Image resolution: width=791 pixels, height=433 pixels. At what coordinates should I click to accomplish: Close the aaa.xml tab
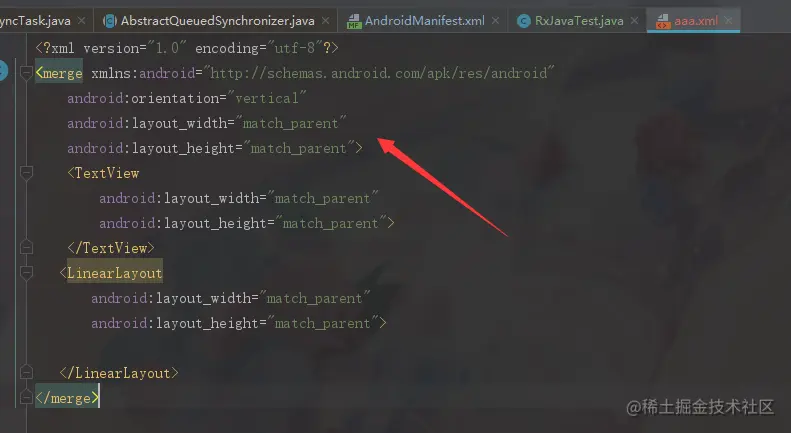tap(728, 21)
